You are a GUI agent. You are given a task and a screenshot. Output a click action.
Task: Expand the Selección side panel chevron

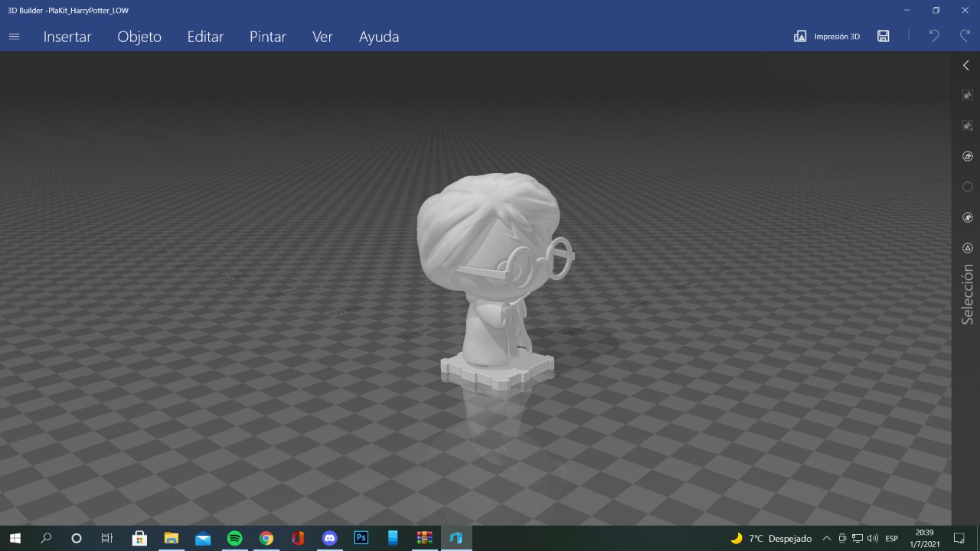[x=966, y=66]
